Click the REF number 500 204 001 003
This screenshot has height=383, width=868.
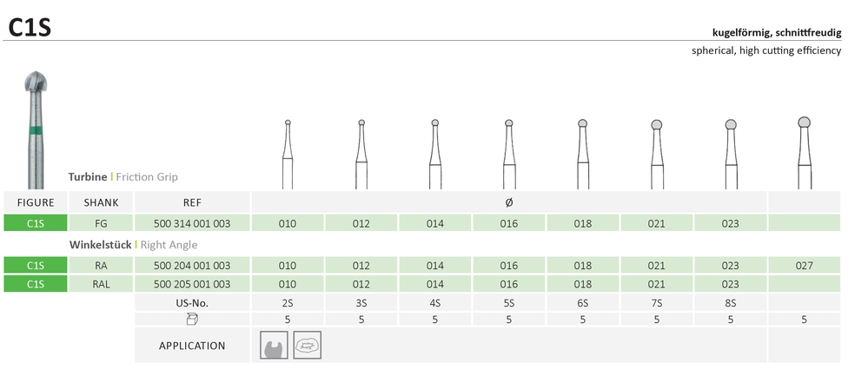click(192, 266)
